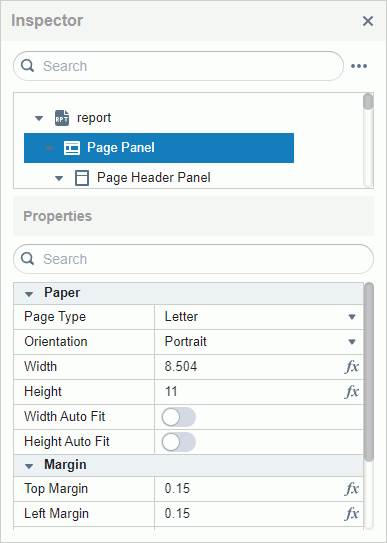Close the Inspector panel
The image size is (387, 543).
pos(368,21)
